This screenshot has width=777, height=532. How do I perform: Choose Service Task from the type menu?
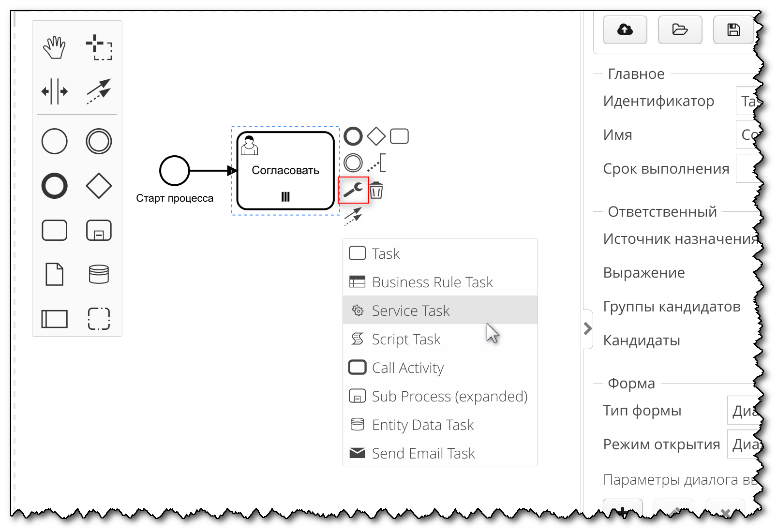tap(410, 310)
